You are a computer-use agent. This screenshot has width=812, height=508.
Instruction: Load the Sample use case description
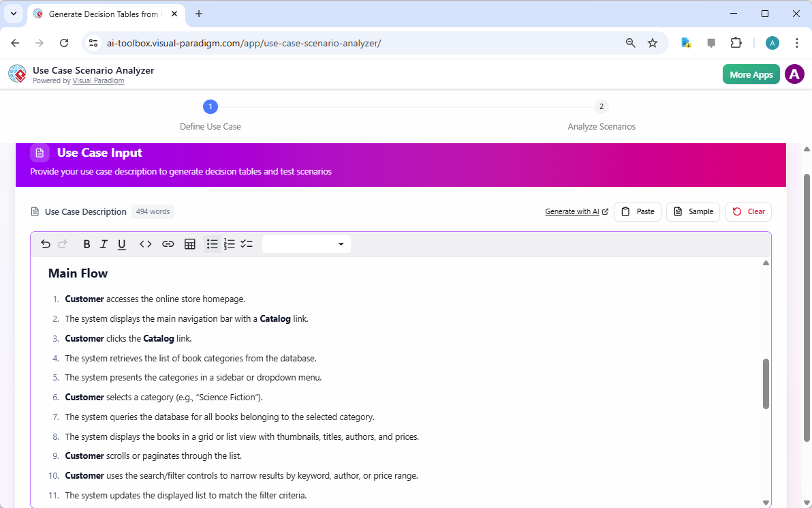pos(693,211)
